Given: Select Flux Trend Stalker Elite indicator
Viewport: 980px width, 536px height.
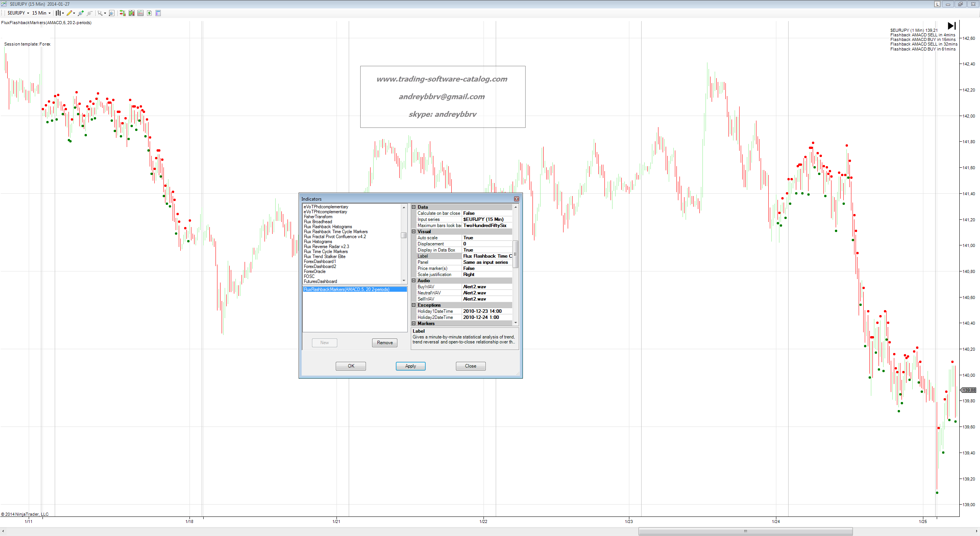Looking at the screenshot, I should (325, 257).
